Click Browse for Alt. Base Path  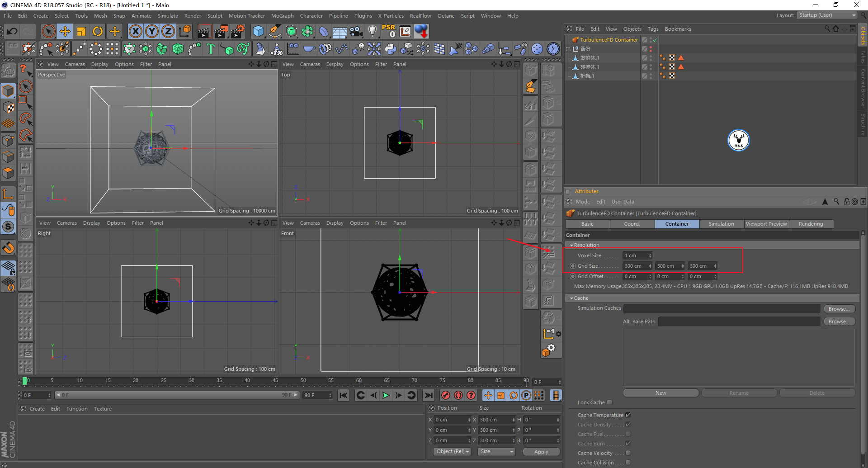[x=839, y=321]
